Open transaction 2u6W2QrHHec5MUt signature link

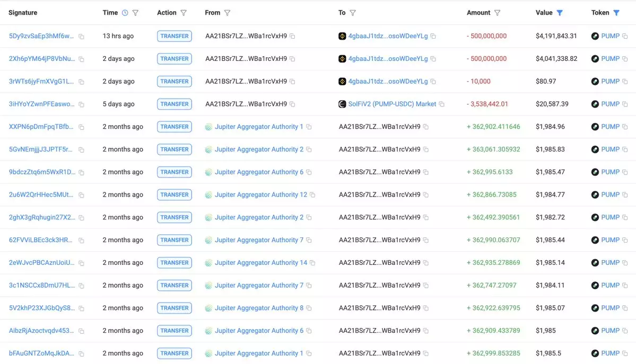coord(41,195)
